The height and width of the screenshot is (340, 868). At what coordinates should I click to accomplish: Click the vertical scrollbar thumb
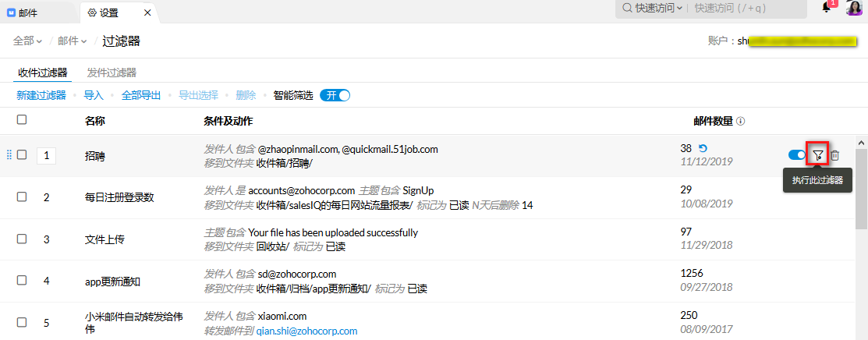point(861,190)
